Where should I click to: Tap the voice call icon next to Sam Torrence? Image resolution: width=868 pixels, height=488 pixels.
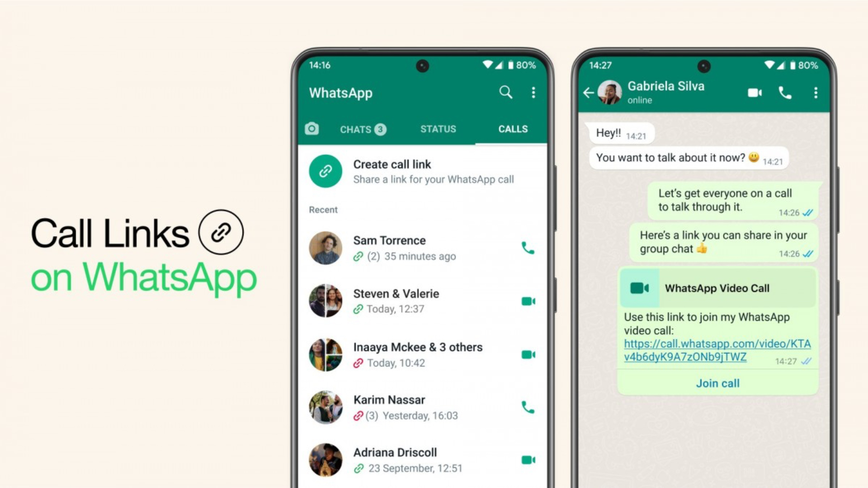528,247
